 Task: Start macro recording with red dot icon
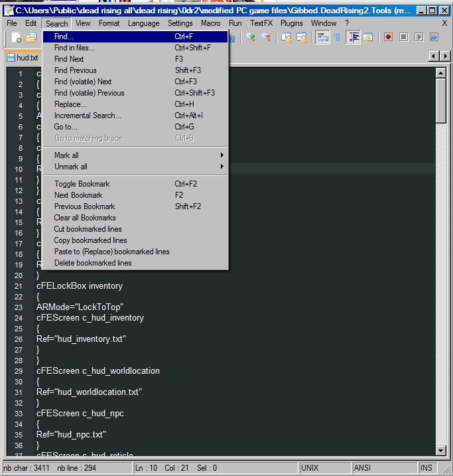tap(388, 37)
